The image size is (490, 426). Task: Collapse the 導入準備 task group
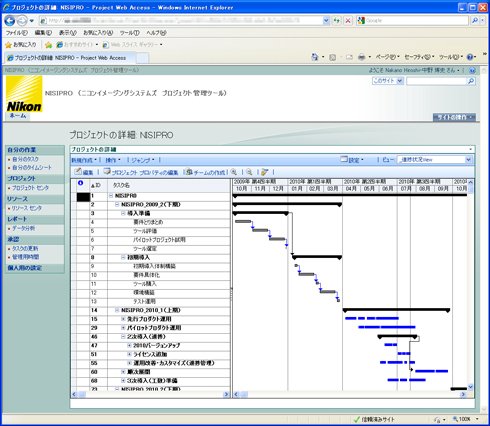pos(123,213)
